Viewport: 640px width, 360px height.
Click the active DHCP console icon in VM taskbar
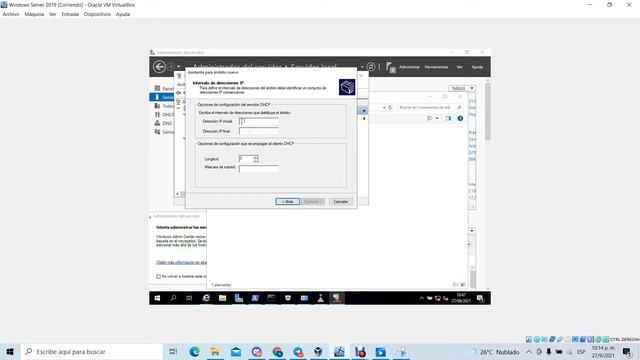(x=337, y=298)
